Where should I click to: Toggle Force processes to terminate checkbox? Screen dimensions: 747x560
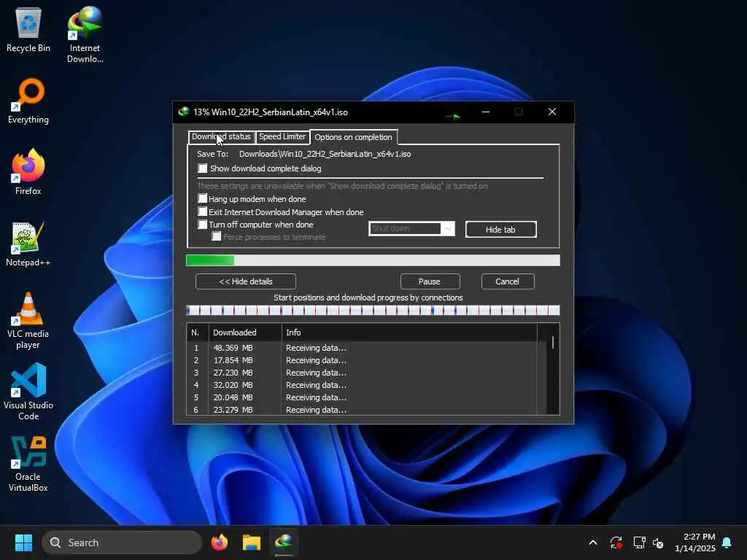216,237
